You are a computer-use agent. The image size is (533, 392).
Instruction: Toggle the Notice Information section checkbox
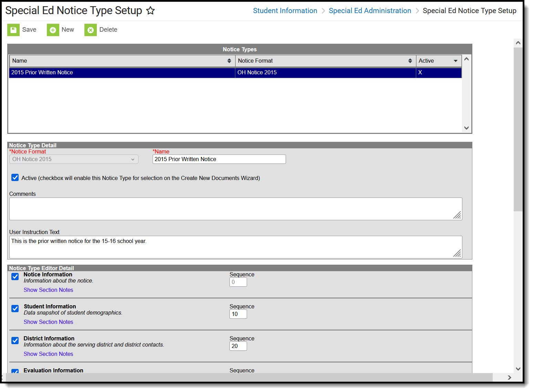point(15,277)
